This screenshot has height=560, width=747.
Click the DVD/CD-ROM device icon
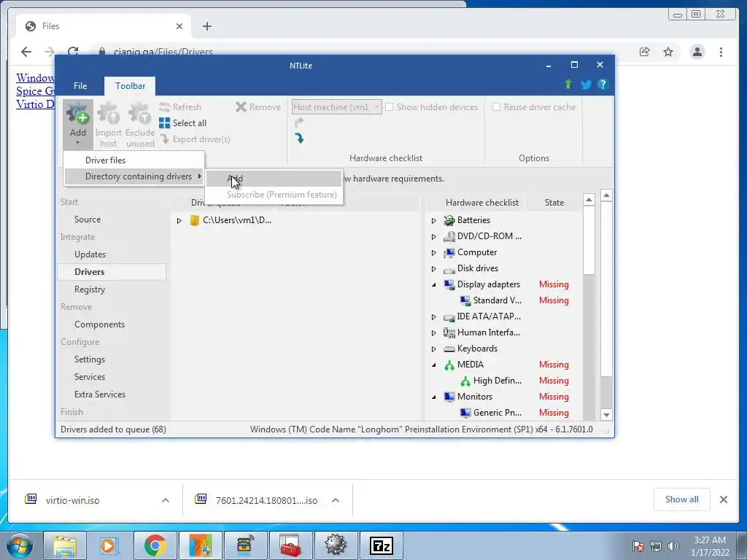(x=449, y=236)
